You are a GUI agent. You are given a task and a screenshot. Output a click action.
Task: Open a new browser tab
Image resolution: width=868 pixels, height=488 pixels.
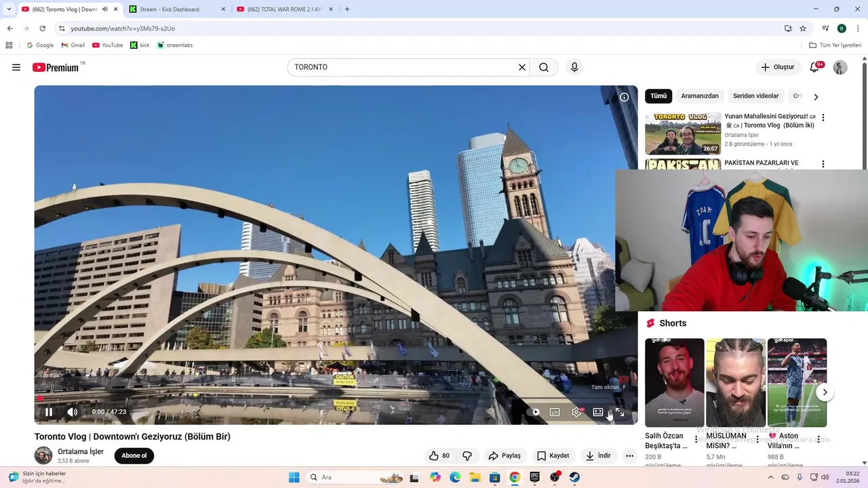[347, 9]
